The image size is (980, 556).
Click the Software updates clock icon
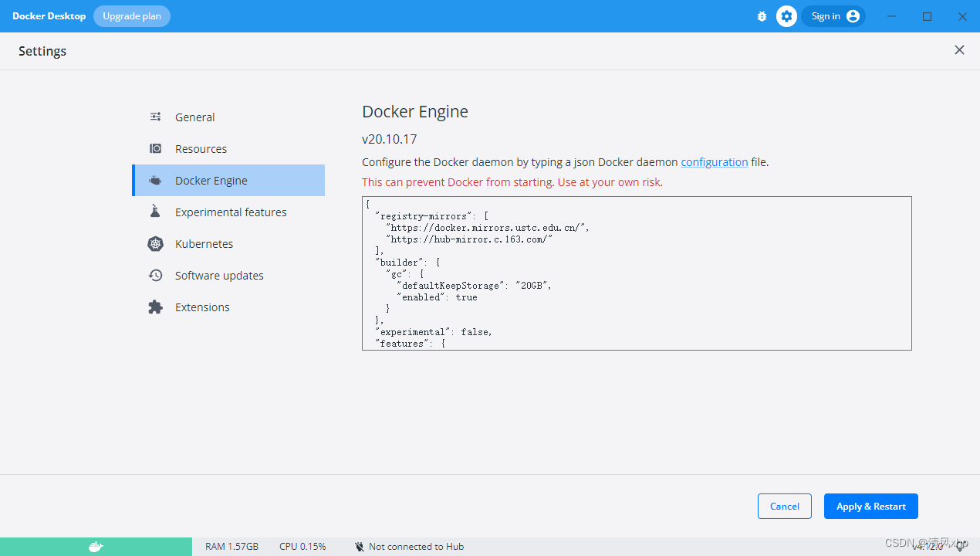point(155,276)
